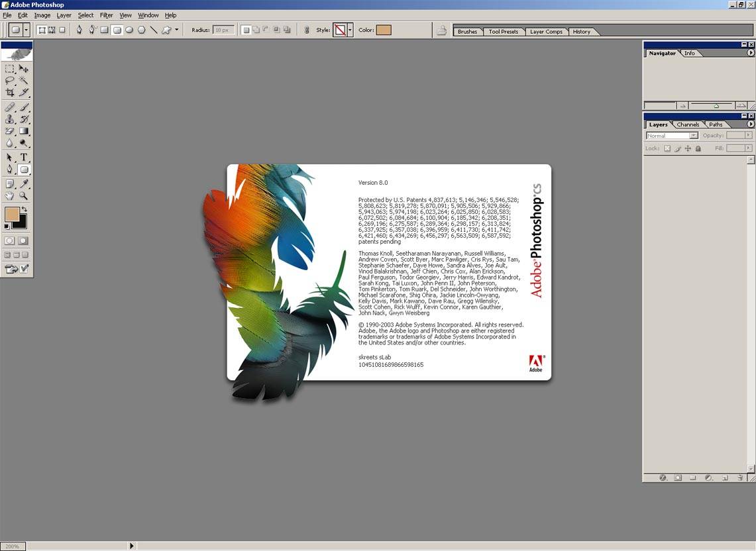Choose Full Screen Mode with Menu Bar
Image resolution: width=756 pixels, height=551 pixels.
17,254
